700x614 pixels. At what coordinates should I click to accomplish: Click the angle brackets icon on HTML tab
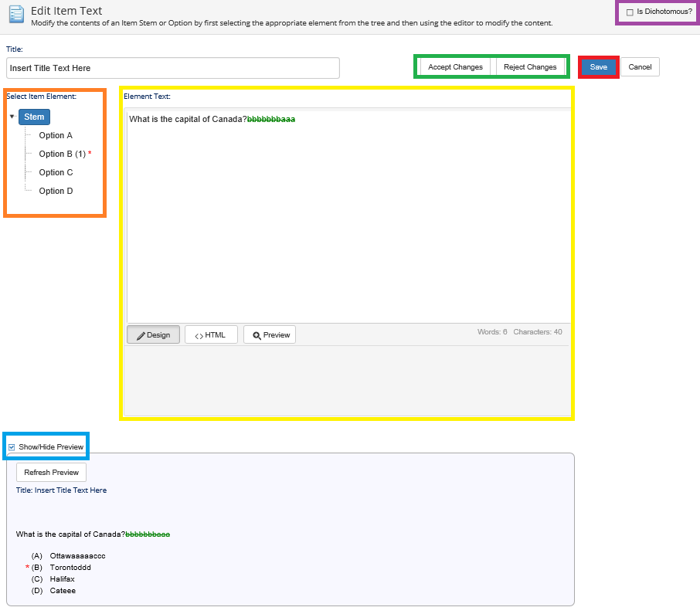coord(199,335)
